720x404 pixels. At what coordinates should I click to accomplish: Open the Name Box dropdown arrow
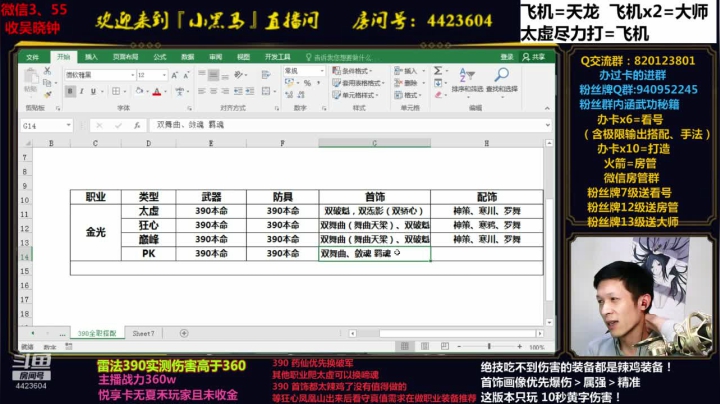68,125
